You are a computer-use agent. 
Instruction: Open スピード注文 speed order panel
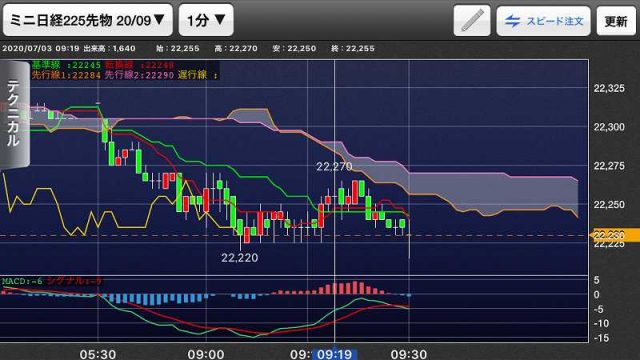[543, 20]
